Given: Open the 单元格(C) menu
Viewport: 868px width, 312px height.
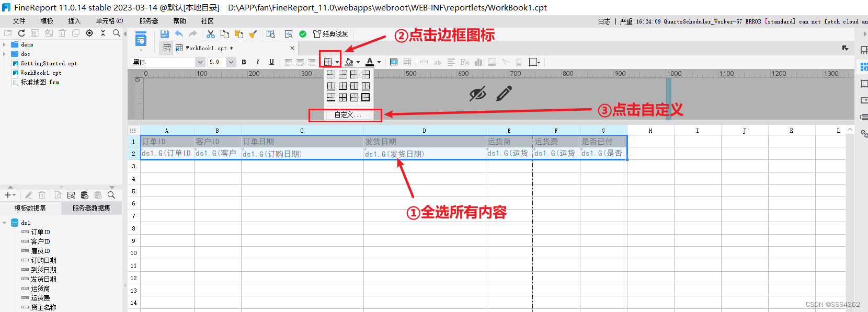Looking at the screenshot, I should point(109,21).
